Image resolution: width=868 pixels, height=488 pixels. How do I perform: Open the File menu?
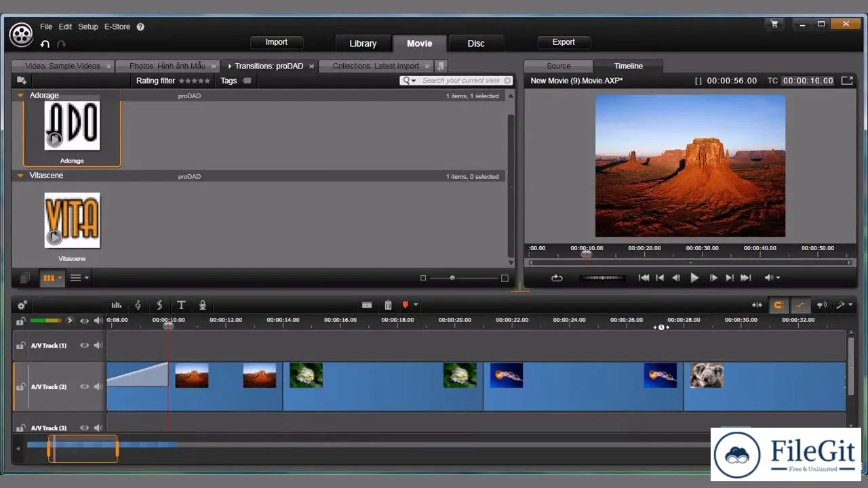click(x=46, y=27)
